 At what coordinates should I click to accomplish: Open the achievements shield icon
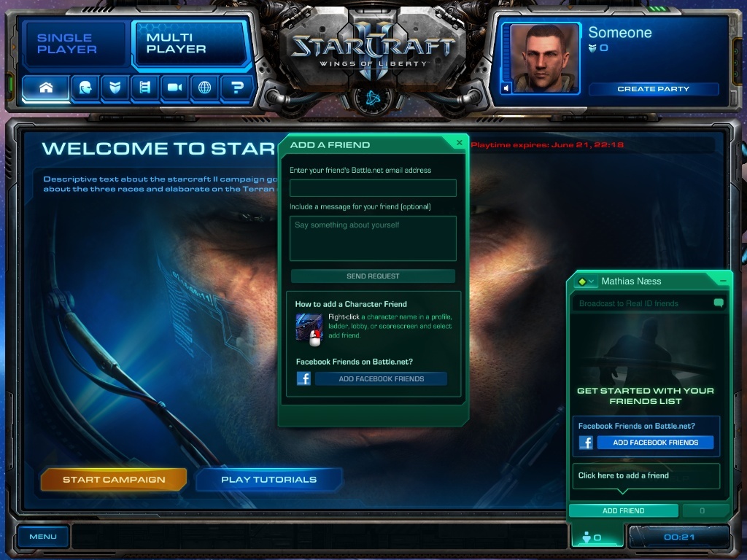115,87
